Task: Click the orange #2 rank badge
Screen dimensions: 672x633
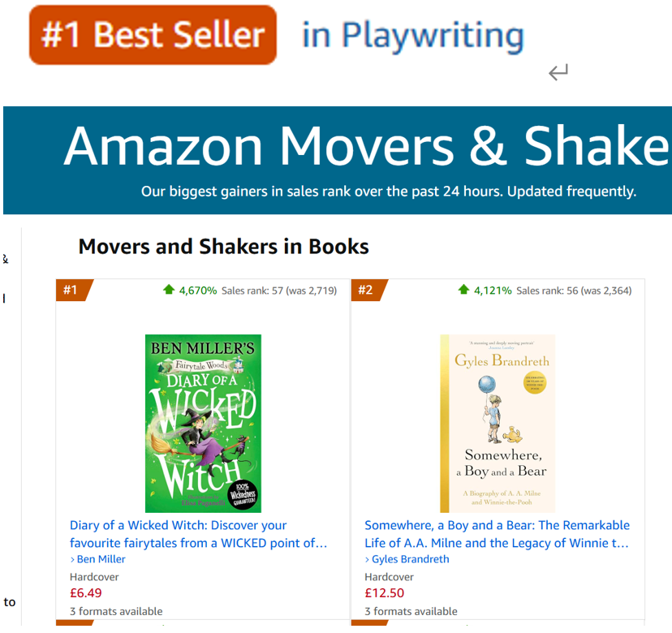Action: (x=367, y=290)
